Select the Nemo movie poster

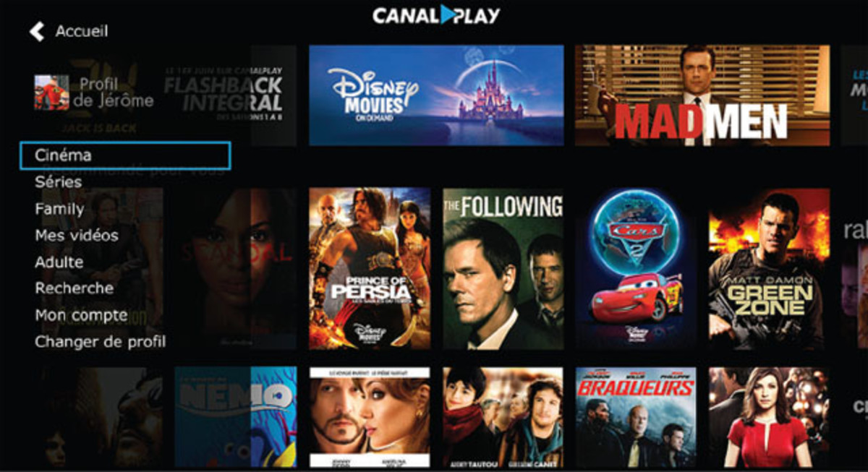236,417
